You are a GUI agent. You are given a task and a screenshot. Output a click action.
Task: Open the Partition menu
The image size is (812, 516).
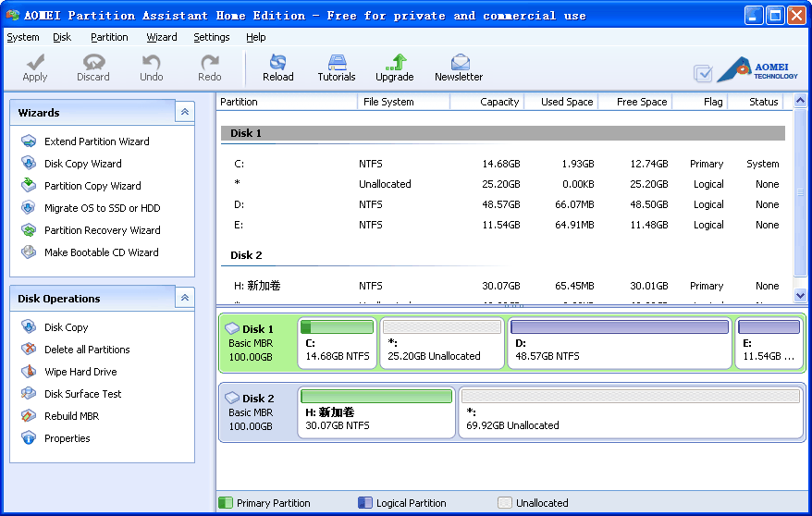pyautogui.click(x=109, y=37)
